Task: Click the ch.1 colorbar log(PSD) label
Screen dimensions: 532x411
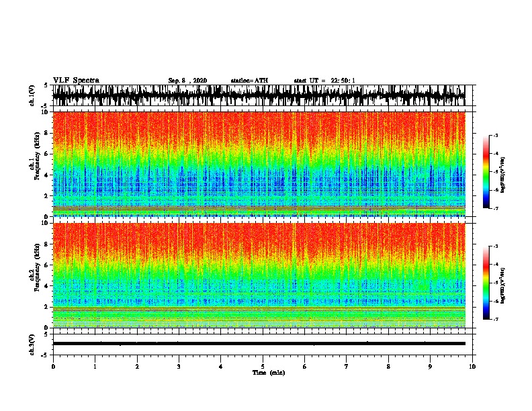Action: [x=502, y=175]
